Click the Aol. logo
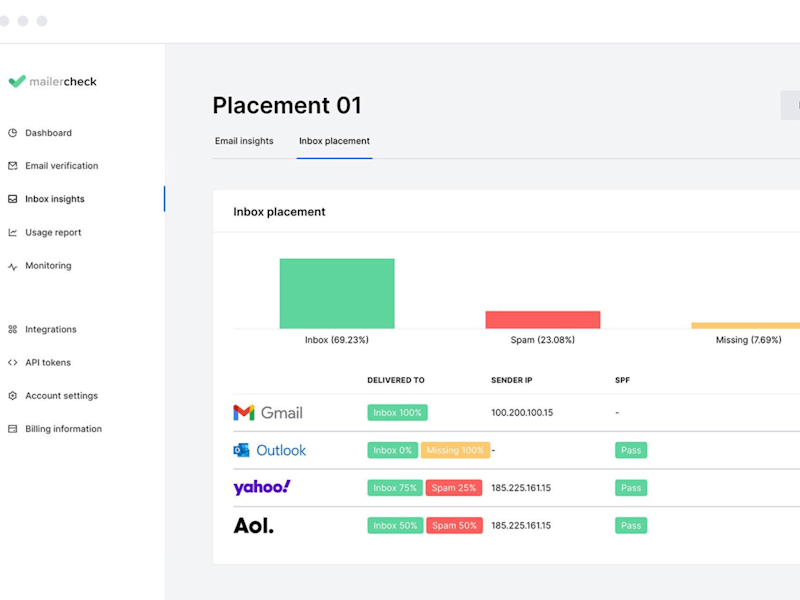This screenshot has width=800, height=600. (254, 525)
